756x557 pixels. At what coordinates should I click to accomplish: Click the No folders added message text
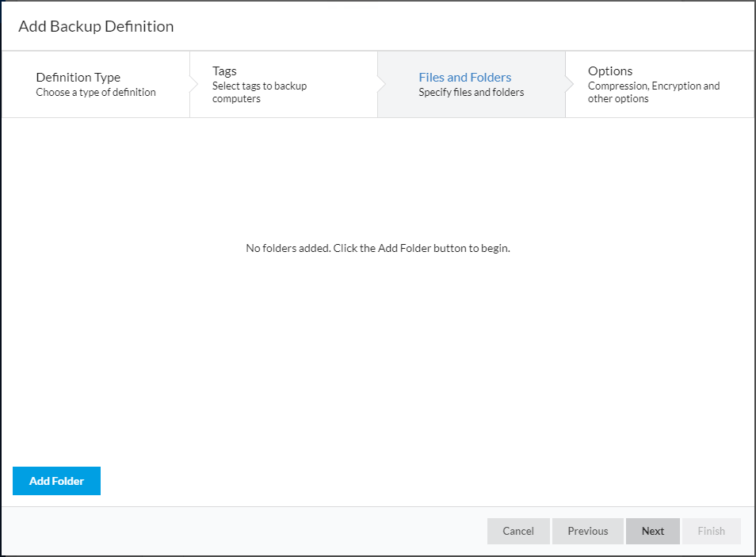(x=378, y=248)
